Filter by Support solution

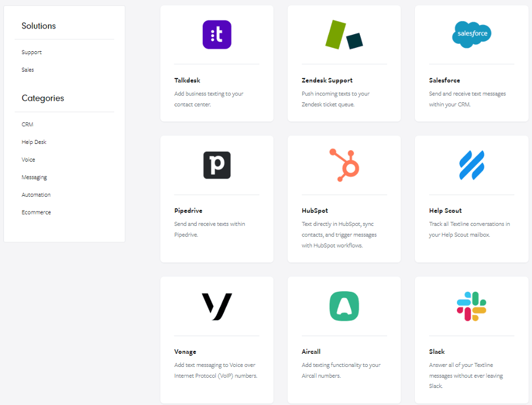[x=32, y=52]
